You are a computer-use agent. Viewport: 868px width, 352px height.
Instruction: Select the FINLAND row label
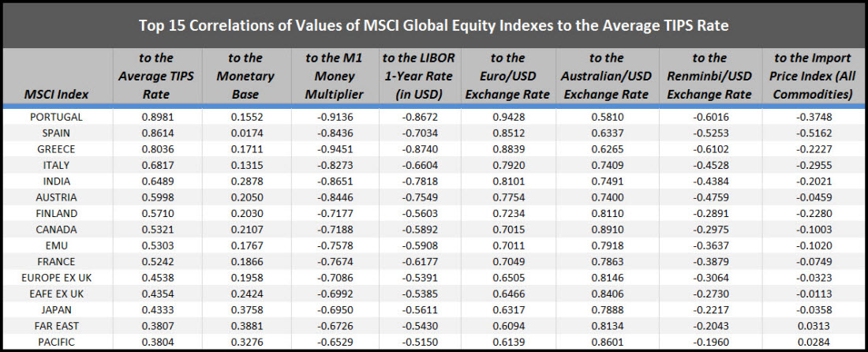pos(58,213)
